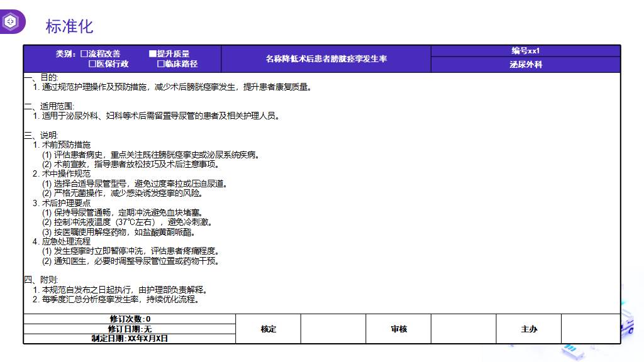The height and width of the screenshot is (362, 644).
Task: Click the empty cell right of 核定
Action: pyautogui.click(x=333, y=329)
